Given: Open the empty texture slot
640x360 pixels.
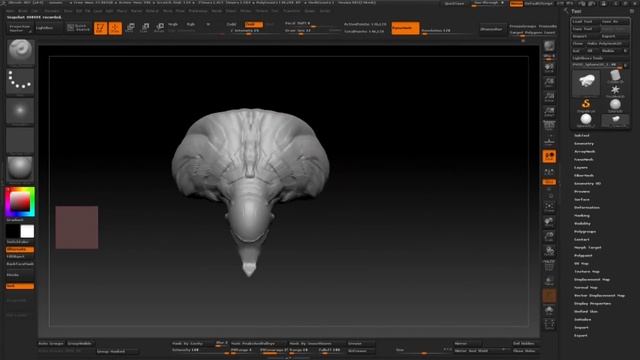Looking at the screenshot, I should click(x=20, y=140).
